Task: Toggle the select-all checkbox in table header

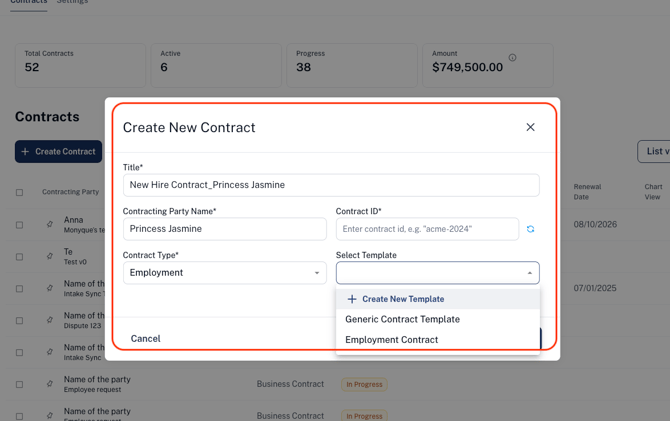Action: tap(19, 192)
